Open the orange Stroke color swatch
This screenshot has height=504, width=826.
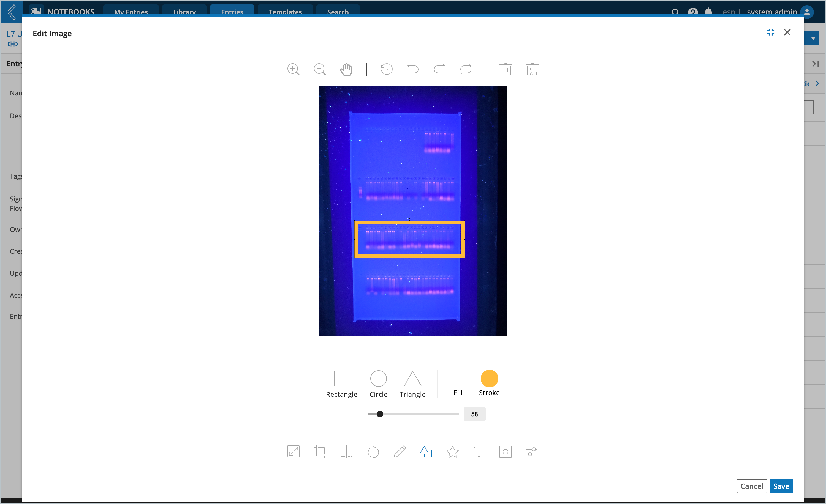click(x=490, y=379)
